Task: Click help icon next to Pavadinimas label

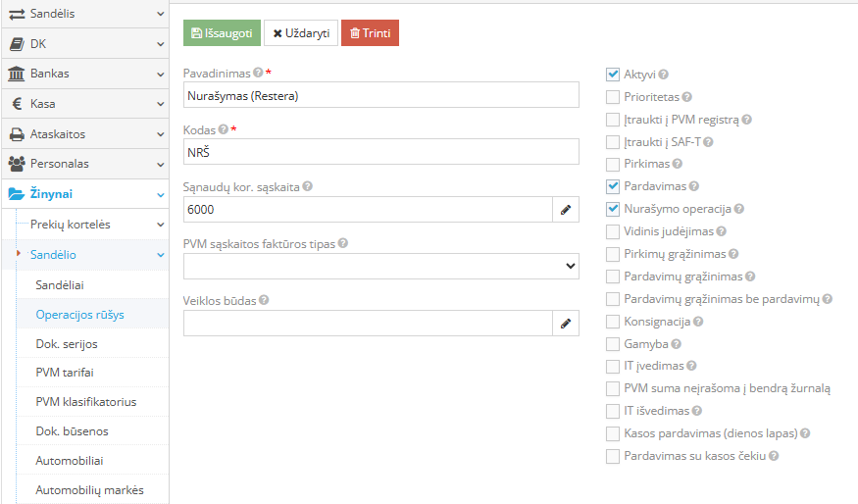Action: (x=258, y=73)
